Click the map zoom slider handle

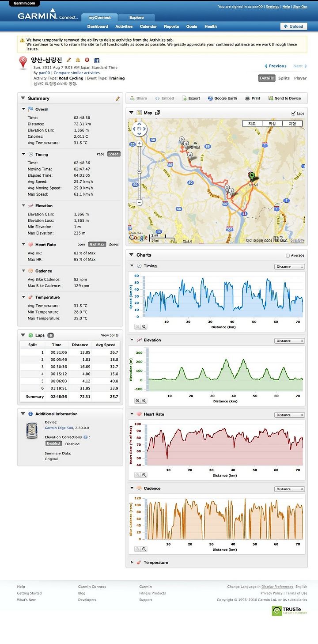(139, 172)
